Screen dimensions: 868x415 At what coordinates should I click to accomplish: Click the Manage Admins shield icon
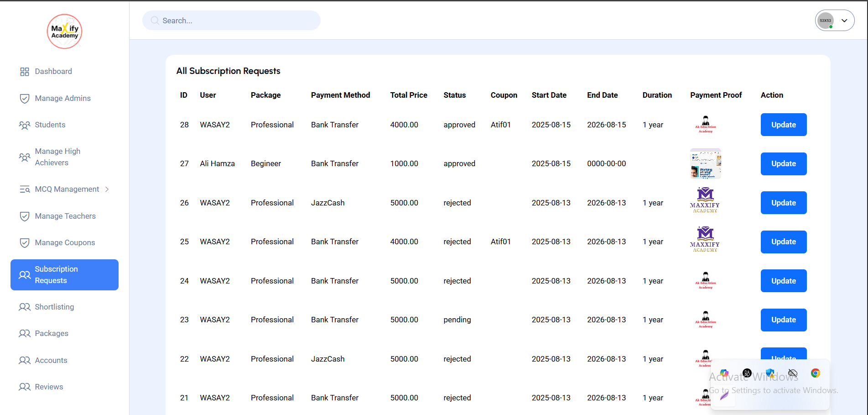(x=25, y=99)
